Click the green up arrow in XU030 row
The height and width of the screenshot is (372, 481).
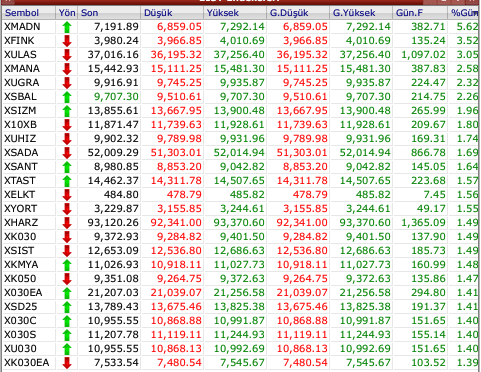pos(67,349)
